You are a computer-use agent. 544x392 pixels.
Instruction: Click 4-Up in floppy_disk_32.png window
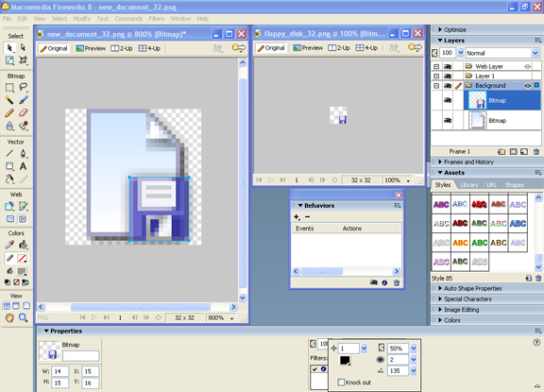point(366,48)
